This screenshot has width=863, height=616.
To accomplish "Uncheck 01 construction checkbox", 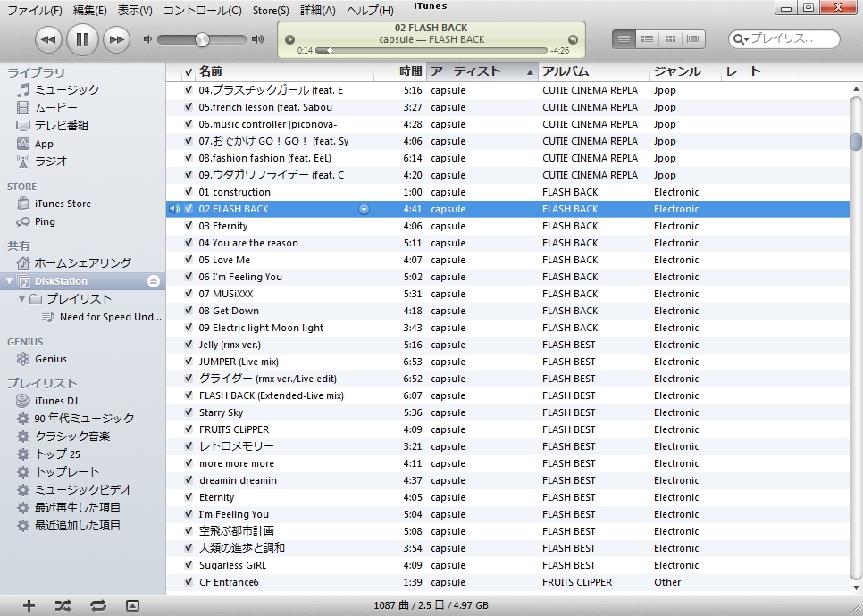I will click(189, 192).
